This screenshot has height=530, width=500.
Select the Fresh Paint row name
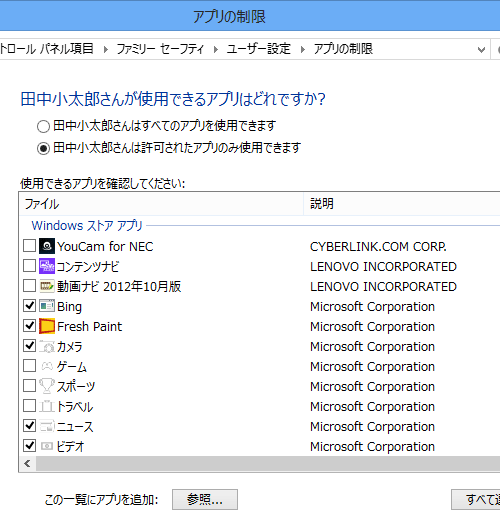point(90,327)
